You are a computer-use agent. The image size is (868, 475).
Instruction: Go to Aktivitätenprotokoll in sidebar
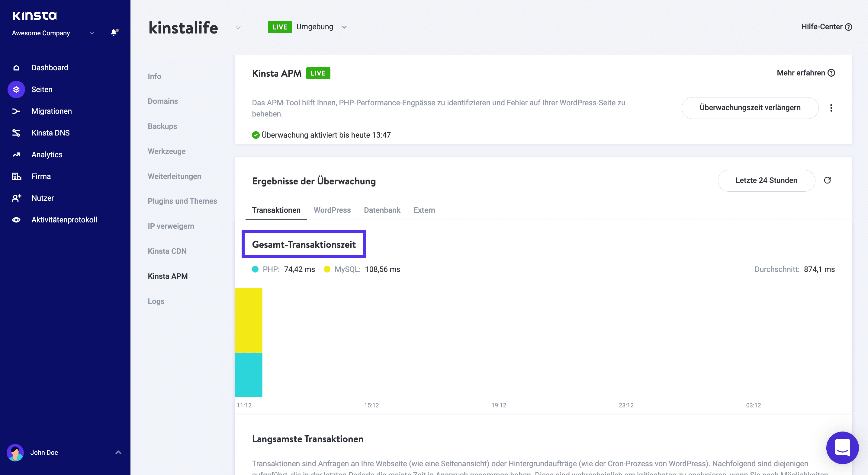64,220
